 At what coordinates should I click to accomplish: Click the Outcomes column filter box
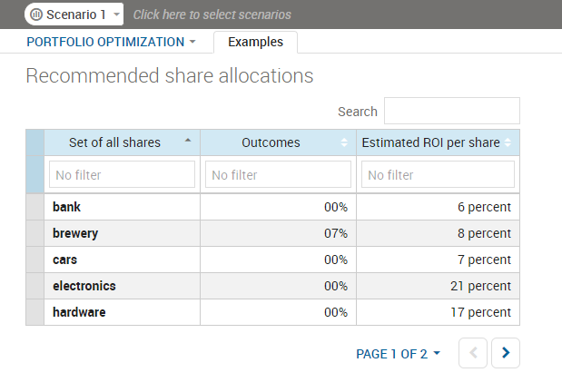[x=278, y=174]
